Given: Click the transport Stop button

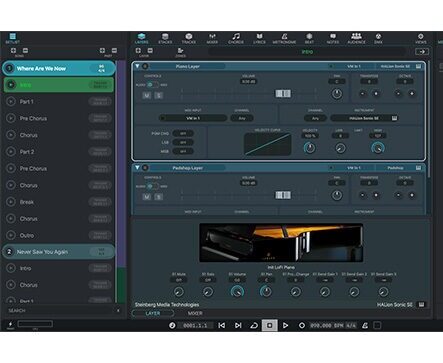Looking at the screenshot, I should point(270,325).
